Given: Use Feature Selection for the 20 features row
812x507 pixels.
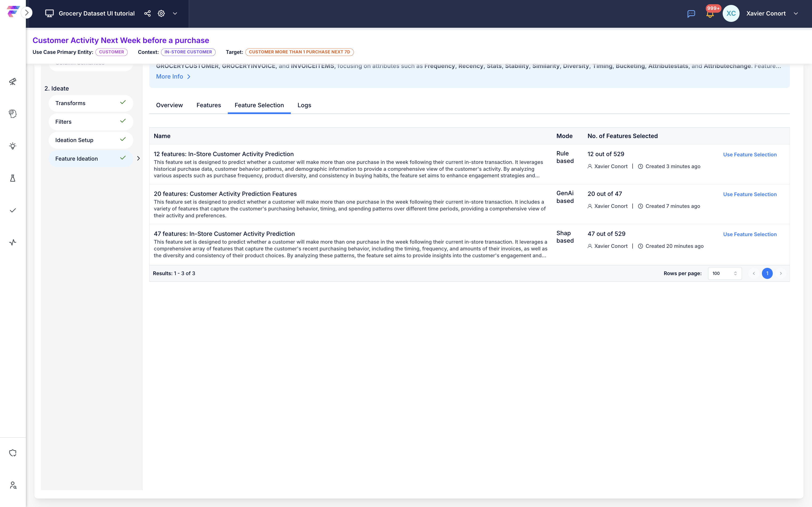Looking at the screenshot, I should (x=750, y=194).
